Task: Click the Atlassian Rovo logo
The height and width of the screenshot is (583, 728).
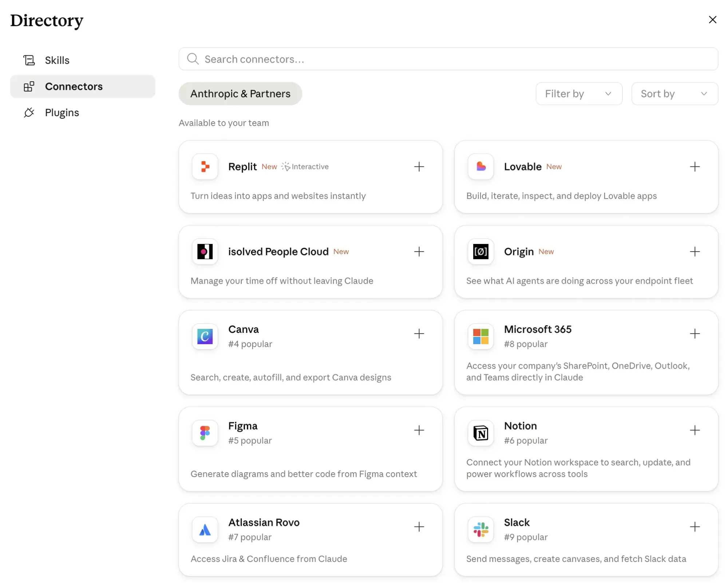Action: (x=205, y=529)
